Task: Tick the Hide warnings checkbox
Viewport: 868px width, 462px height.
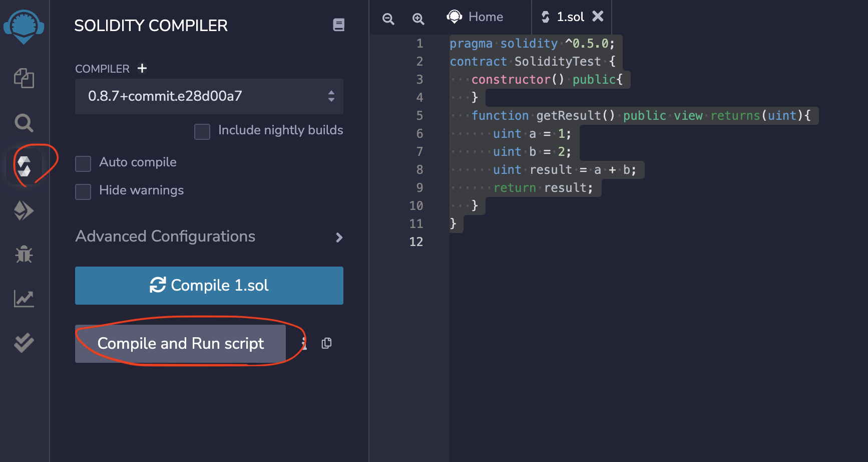Action: pos(83,192)
